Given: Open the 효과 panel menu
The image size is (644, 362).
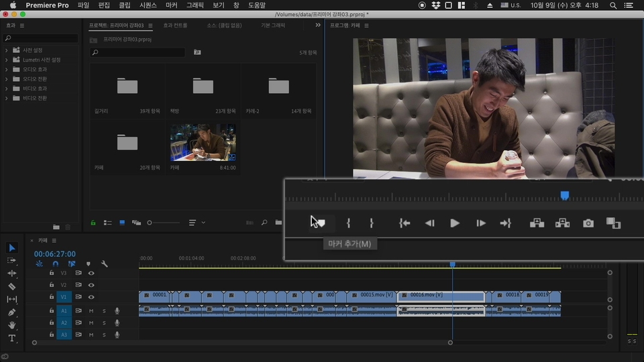Looking at the screenshot, I should point(21,25).
